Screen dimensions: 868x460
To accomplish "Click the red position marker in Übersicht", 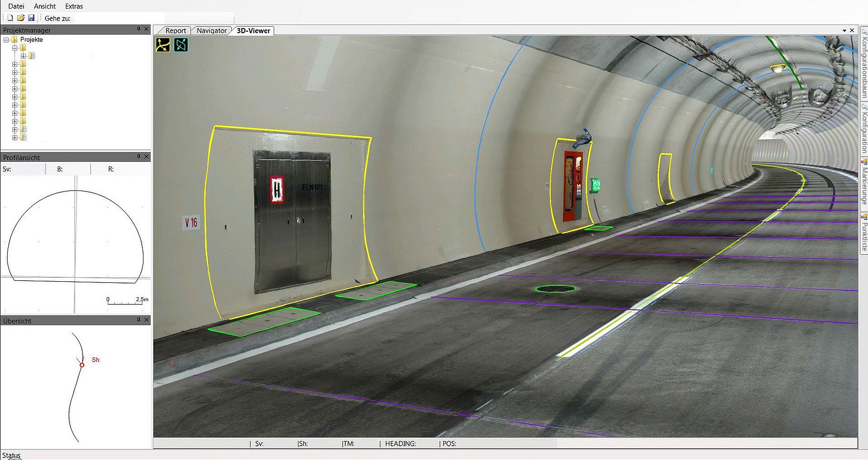I will (x=82, y=365).
